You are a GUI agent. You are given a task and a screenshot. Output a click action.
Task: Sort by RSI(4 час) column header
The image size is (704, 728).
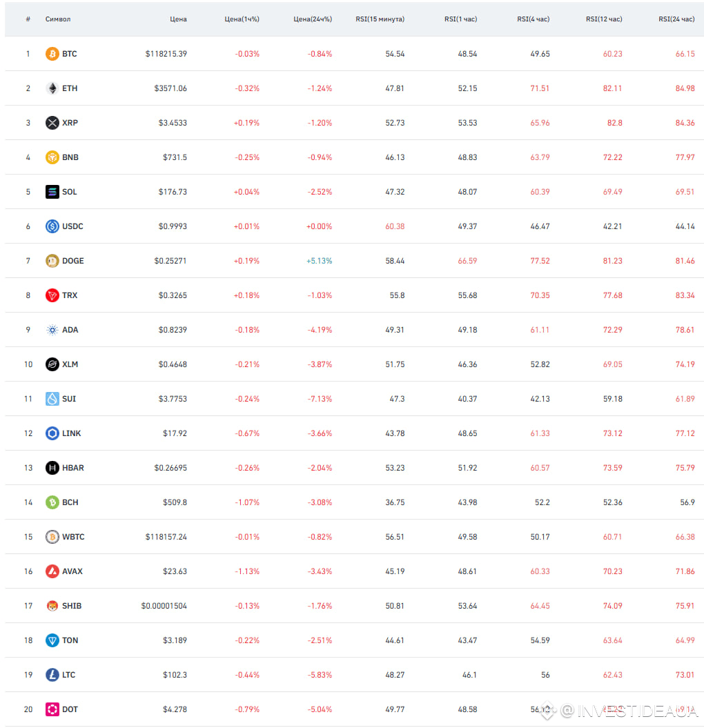(533, 19)
